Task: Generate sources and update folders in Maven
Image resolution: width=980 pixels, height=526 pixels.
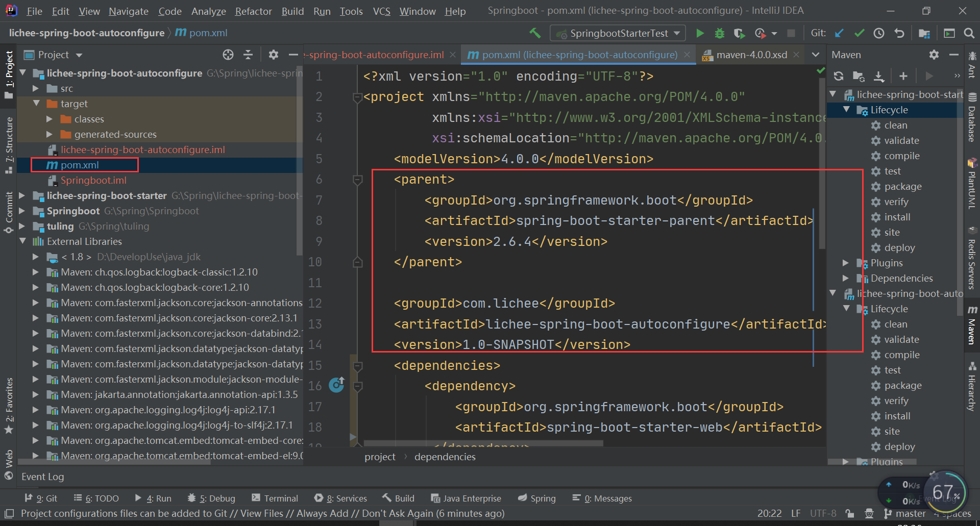Action: click(859, 76)
